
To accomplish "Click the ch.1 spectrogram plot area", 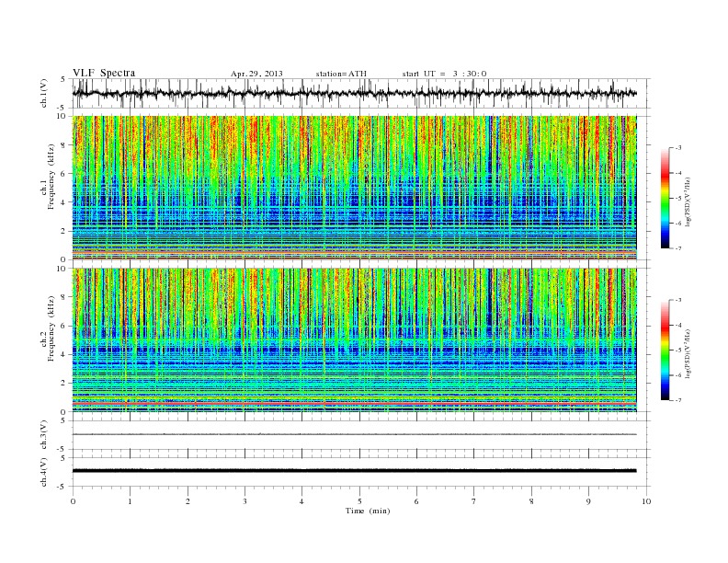I will click(354, 188).
